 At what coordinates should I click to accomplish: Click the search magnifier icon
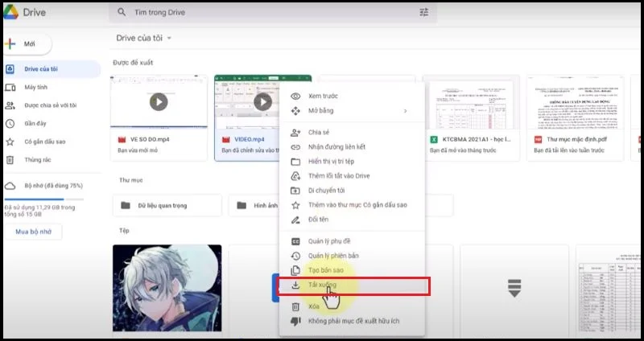tap(122, 12)
